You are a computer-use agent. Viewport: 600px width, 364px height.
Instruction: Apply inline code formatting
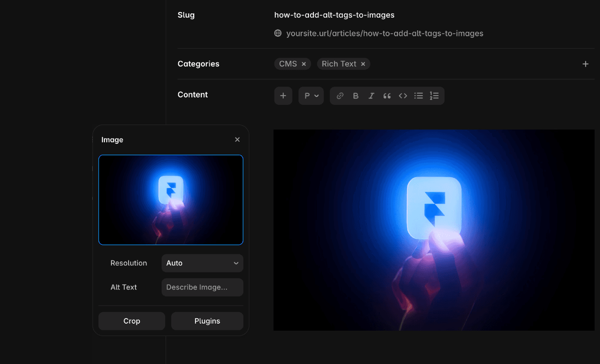click(x=403, y=96)
